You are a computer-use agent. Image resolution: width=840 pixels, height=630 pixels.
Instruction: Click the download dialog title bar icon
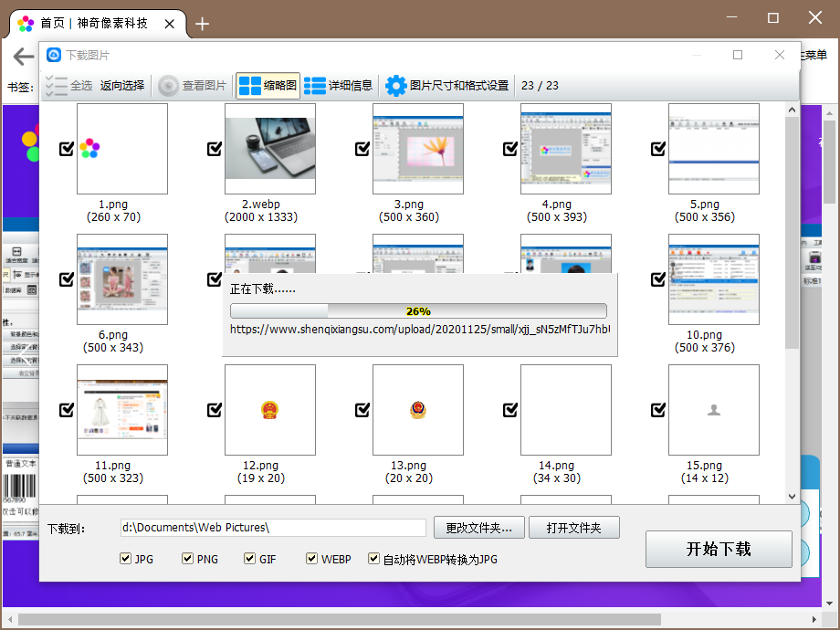pyautogui.click(x=54, y=55)
